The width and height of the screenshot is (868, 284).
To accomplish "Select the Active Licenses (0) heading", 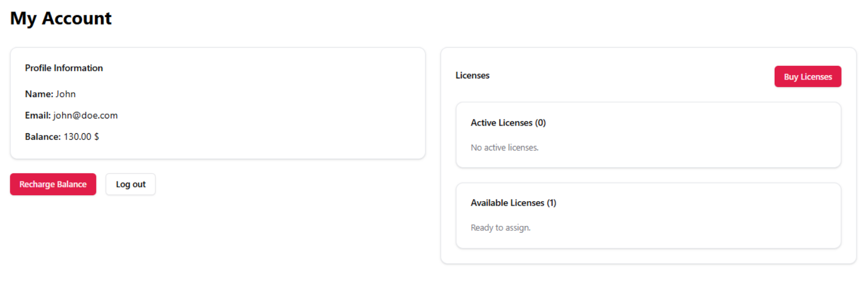I will pyautogui.click(x=508, y=123).
